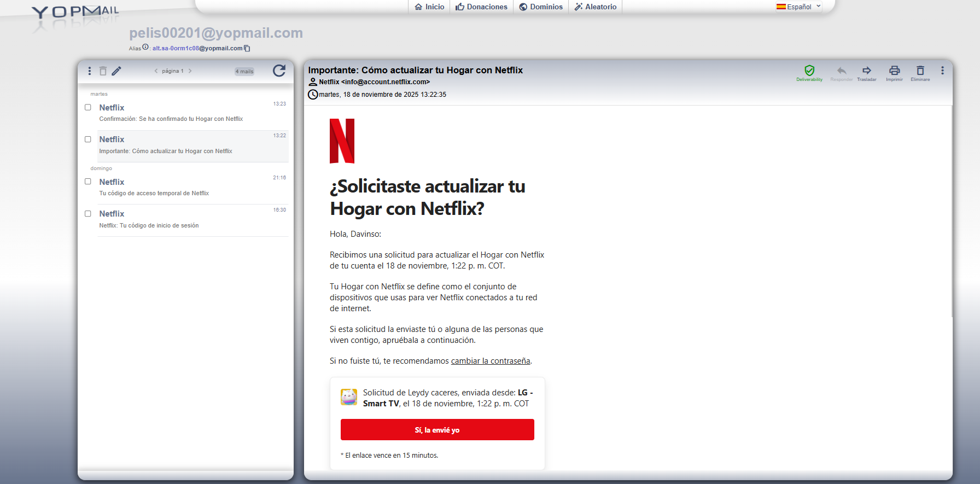This screenshot has height=484, width=980.
Task: Click the Deliverability shield icon
Action: pos(809,71)
